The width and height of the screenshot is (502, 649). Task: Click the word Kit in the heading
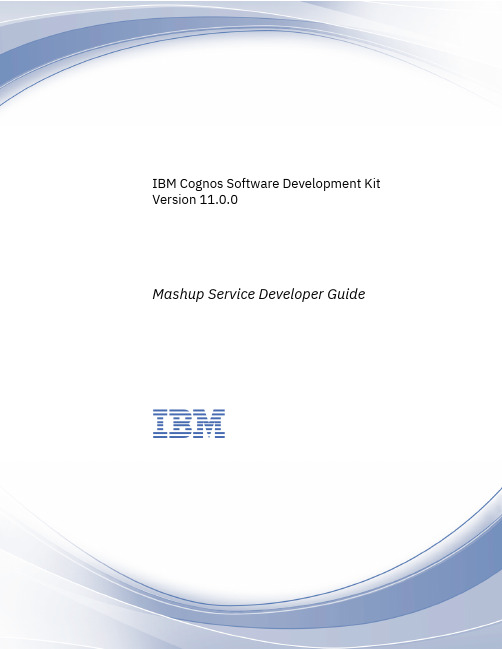pyautogui.click(x=372, y=183)
